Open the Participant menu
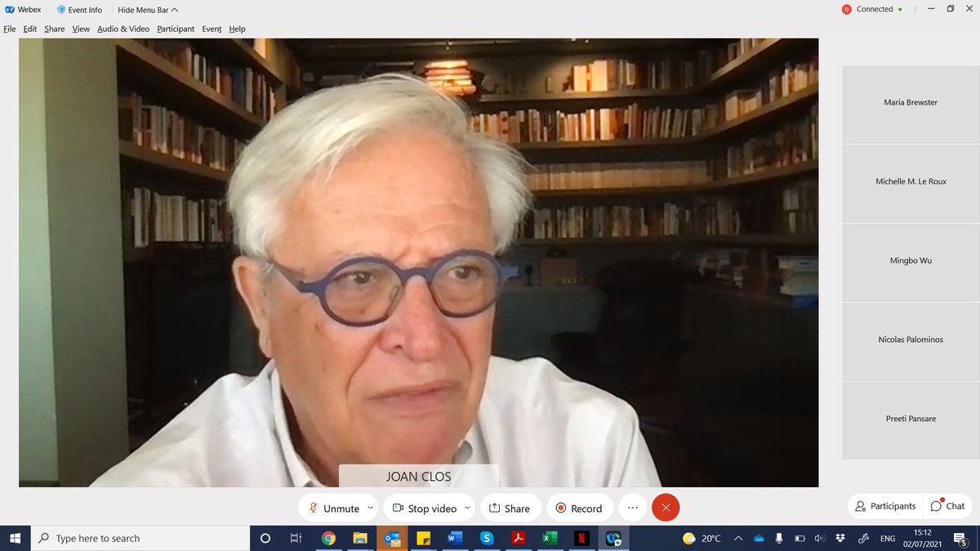980x551 pixels. (176, 29)
